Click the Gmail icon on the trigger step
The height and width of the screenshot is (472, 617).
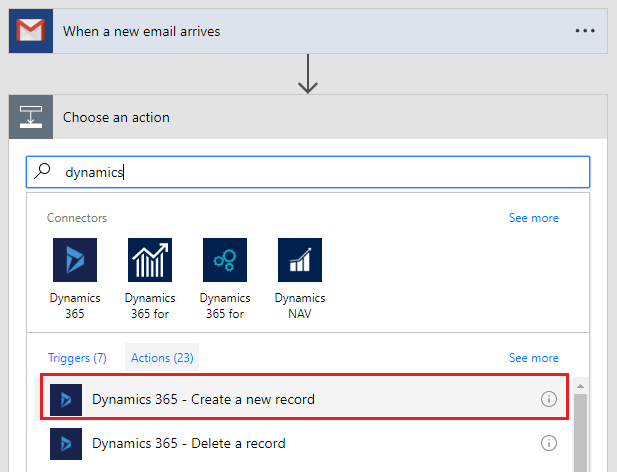pyautogui.click(x=31, y=31)
